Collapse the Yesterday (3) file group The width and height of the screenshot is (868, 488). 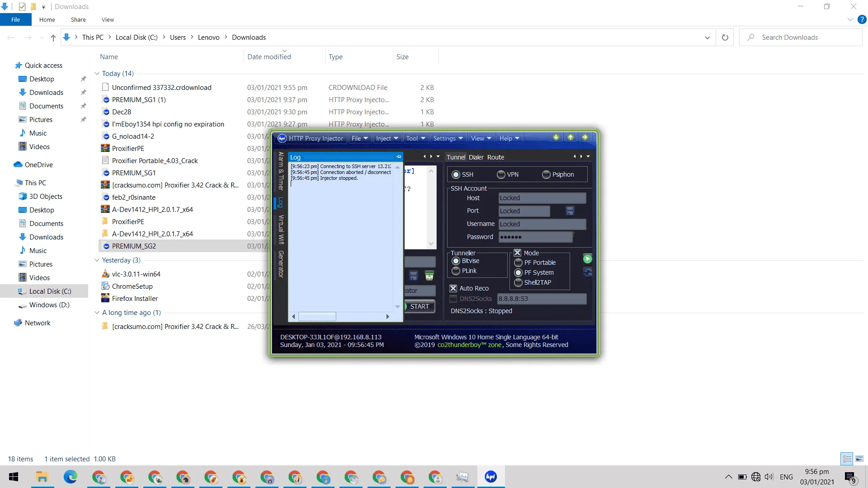click(x=97, y=260)
